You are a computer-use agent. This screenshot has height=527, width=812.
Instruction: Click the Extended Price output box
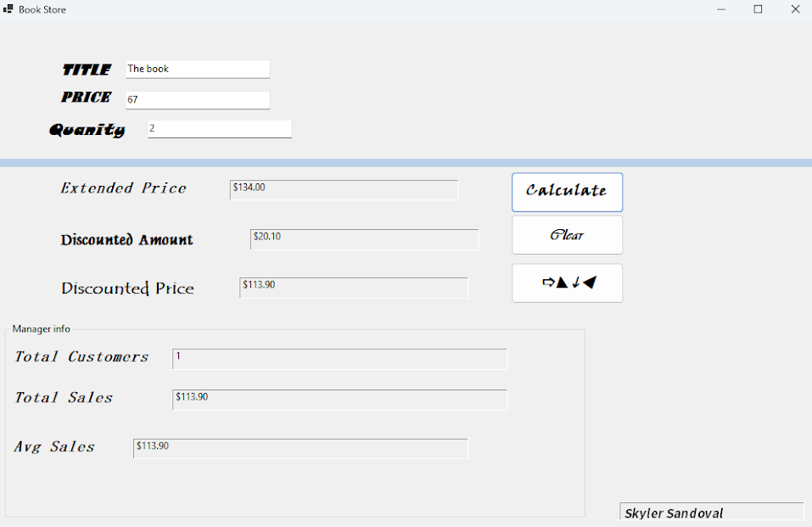pyautogui.click(x=344, y=189)
